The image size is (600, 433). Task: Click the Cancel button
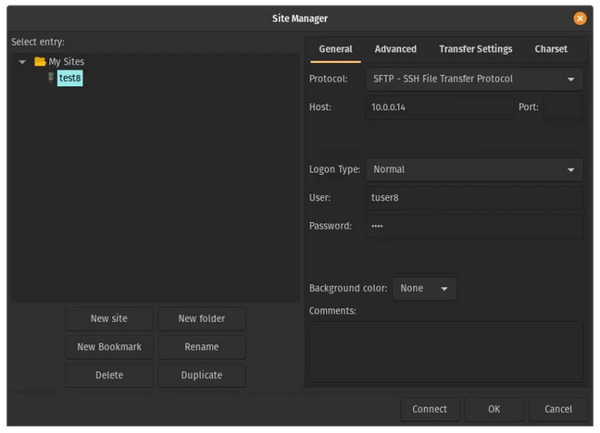click(558, 409)
